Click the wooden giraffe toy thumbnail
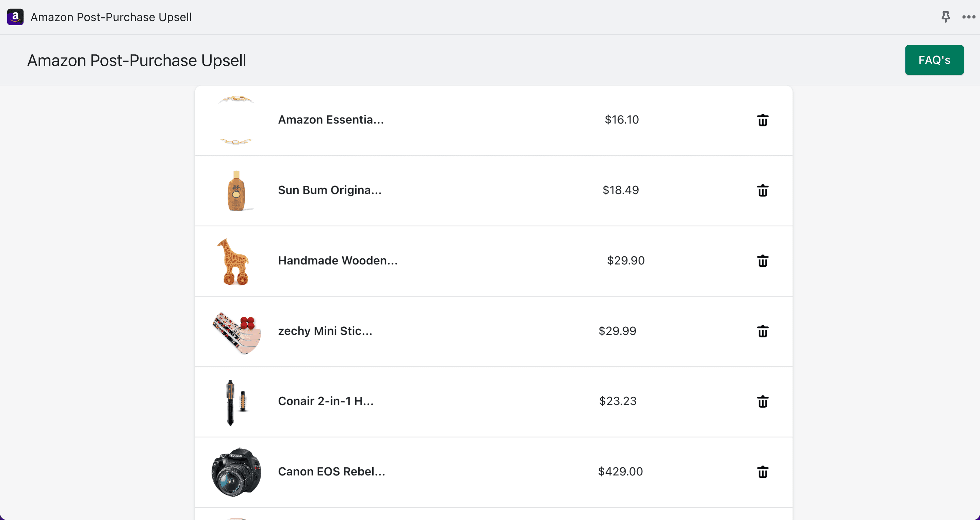Screen dimensions: 980x520 coord(233,261)
